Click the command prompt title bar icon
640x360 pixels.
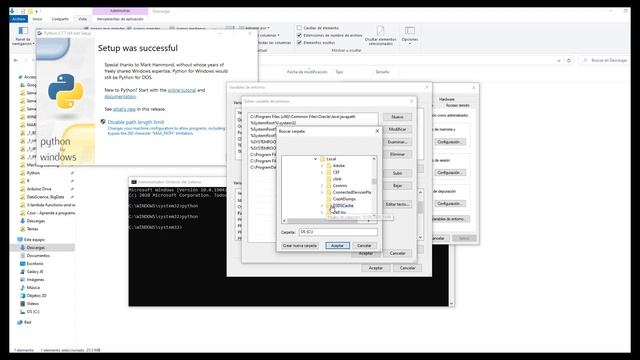(133, 182)
